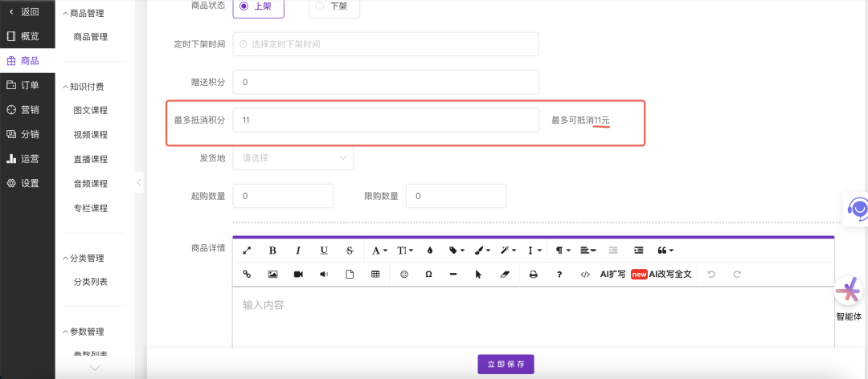Open the text color dropper tool
Viewport: 868px width, 379px height.
click(430, 251)
